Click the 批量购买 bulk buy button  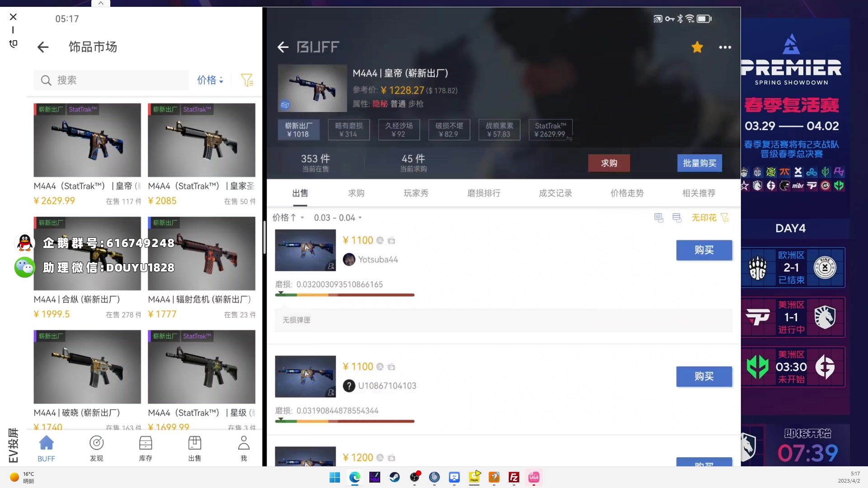tap(699, 163)
